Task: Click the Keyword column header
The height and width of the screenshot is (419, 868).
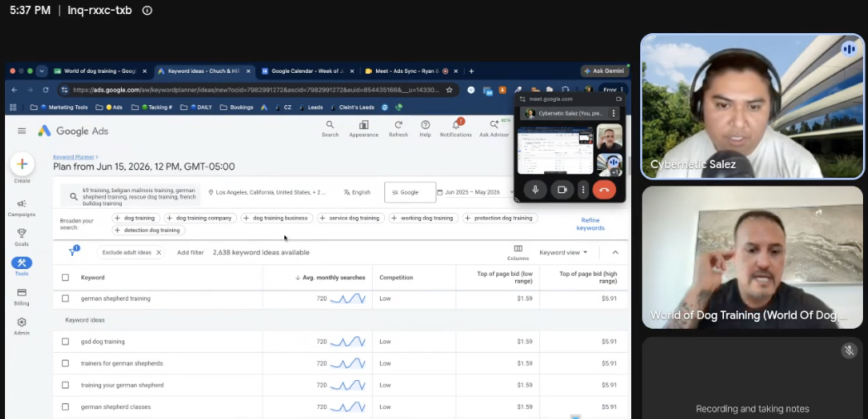Action: pos(93,277)
